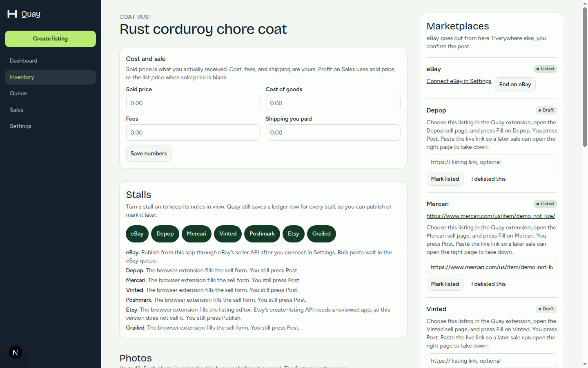The width and height of the screenshot is (588, 368).
Task: Click the COAT-RUST SKU label
Action: 136,17
